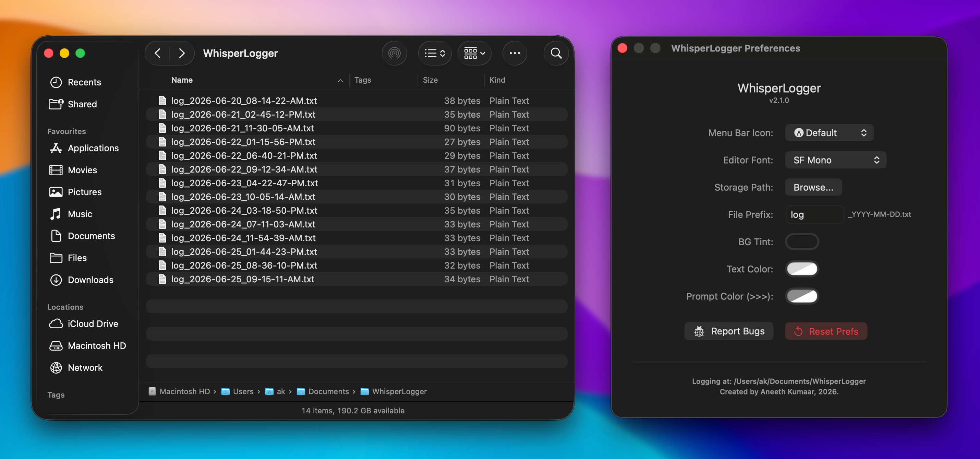Open AirDrop from the Finder toolbar
The image size is (980, 459).
click(x=394, y=53)
